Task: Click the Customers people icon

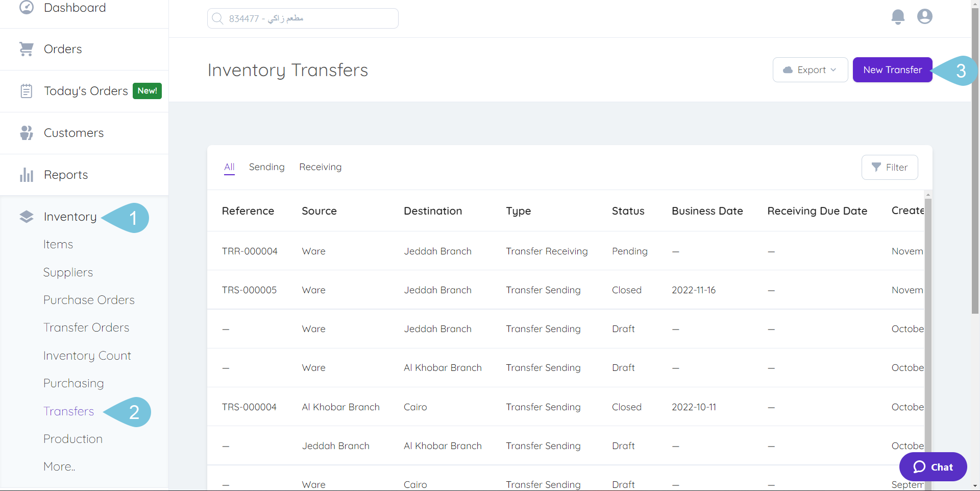Action: 27,132
